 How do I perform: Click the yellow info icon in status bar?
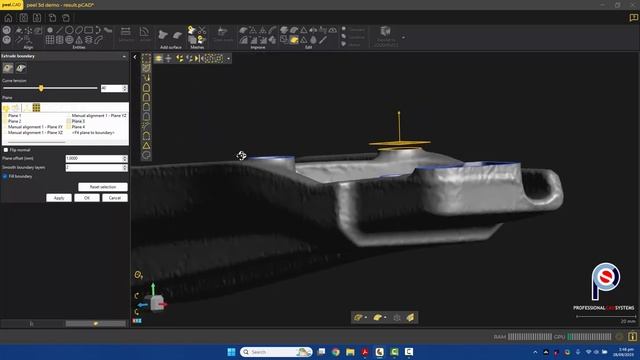point(632,337)
